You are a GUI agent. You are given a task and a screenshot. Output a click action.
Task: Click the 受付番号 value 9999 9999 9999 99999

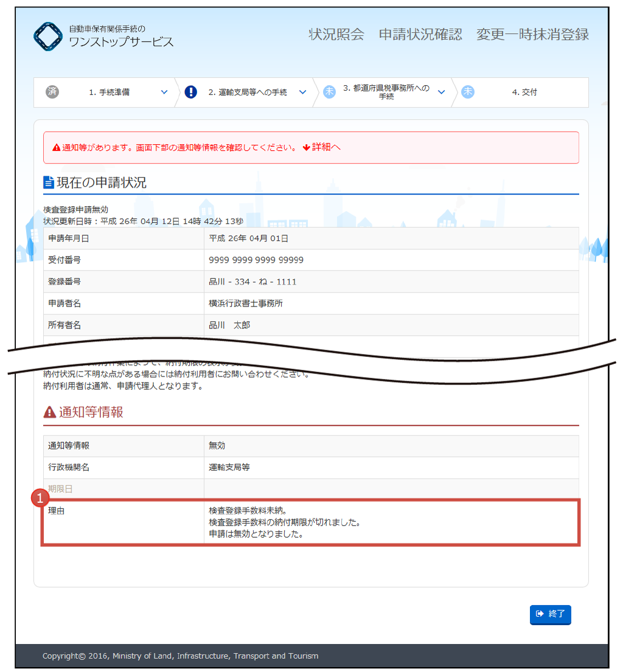(x=256, y=260)
